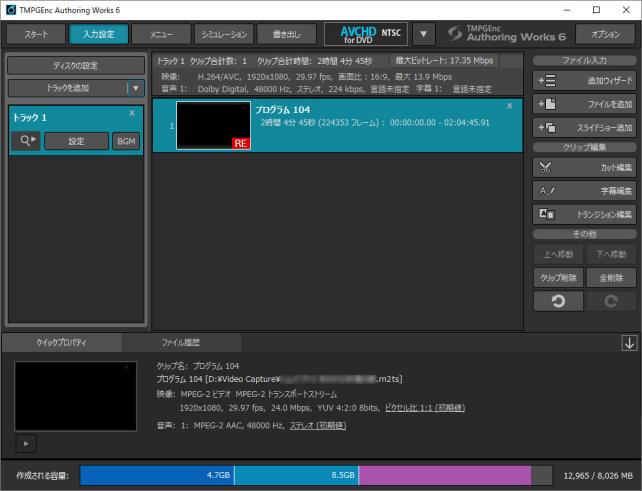The height and width of the screenshot is (491, 642).
Task: Click the purple over-capacity bar segment
Action: coord(445,475)
